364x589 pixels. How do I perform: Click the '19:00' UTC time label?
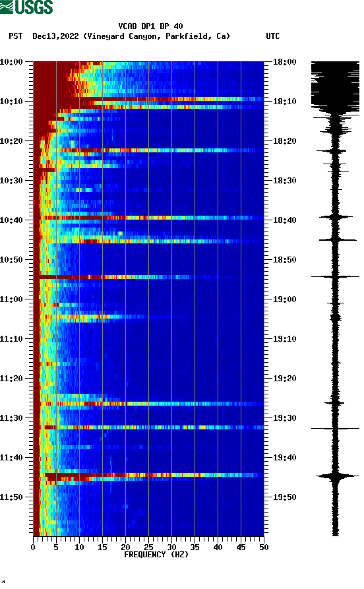pos(285,299)
